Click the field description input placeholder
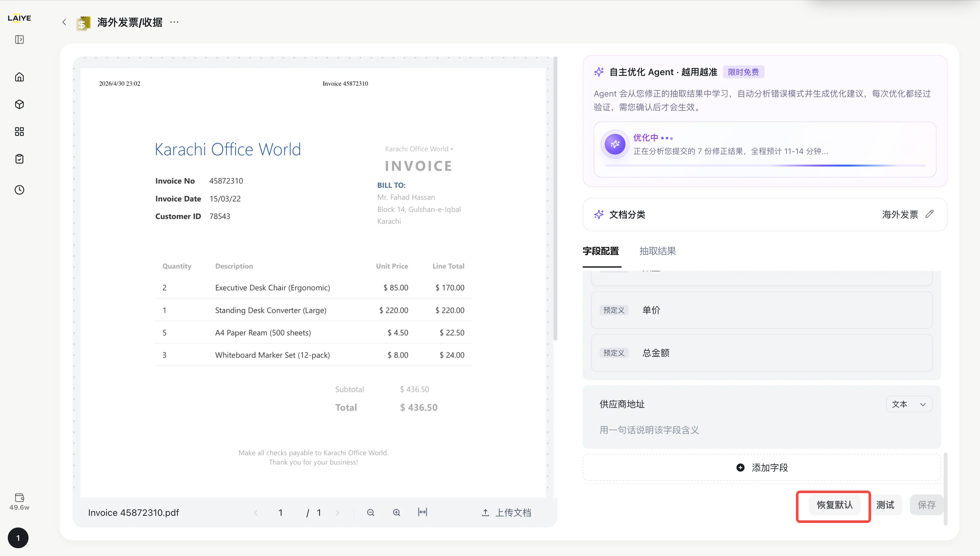Screen dimensions: 980x556 [649, 430]
